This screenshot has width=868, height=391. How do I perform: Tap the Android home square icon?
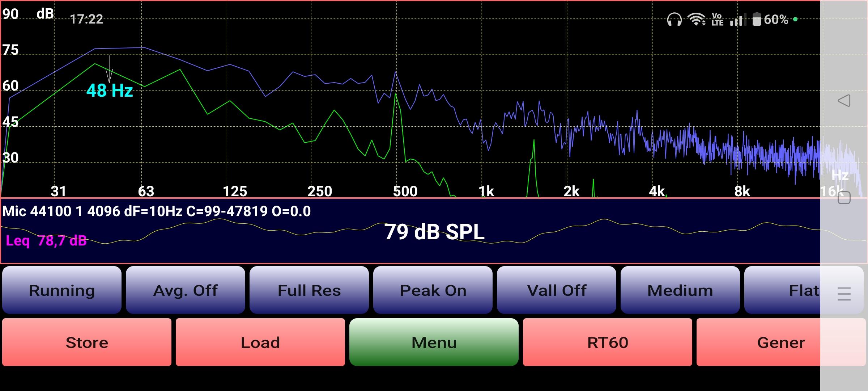(x=844, y=198)
